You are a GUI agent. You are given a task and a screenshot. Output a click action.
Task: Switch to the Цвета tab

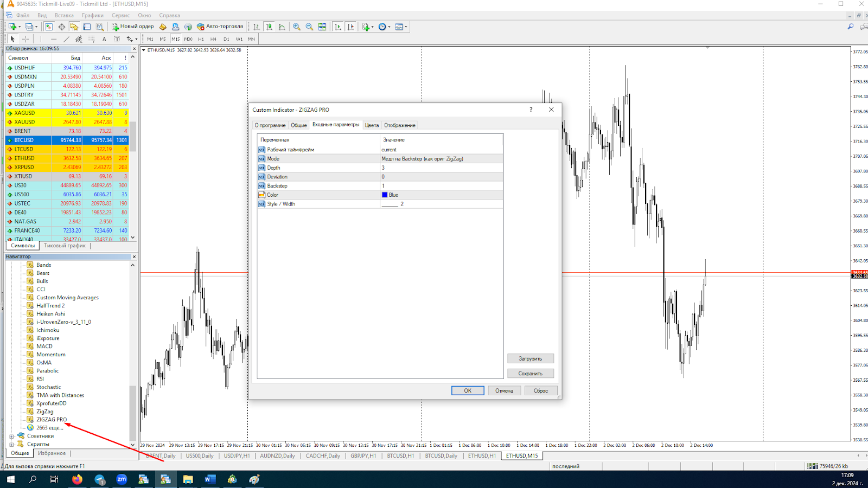[372, 125]
